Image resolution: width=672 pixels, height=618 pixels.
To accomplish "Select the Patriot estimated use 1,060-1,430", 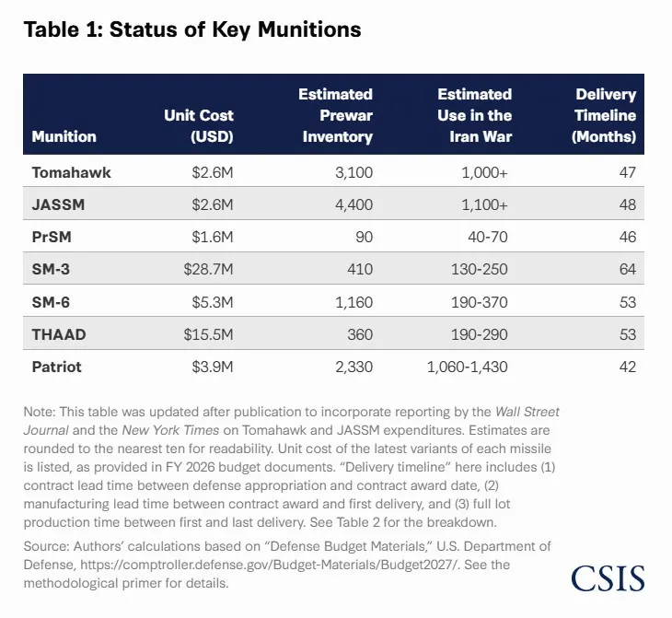I will tap(467, 367).
